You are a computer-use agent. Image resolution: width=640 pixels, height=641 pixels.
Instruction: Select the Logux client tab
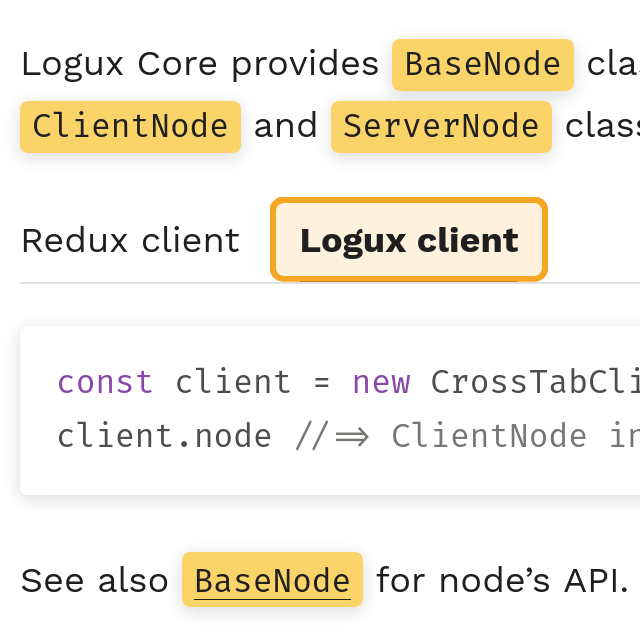click(x=409, y=240)
